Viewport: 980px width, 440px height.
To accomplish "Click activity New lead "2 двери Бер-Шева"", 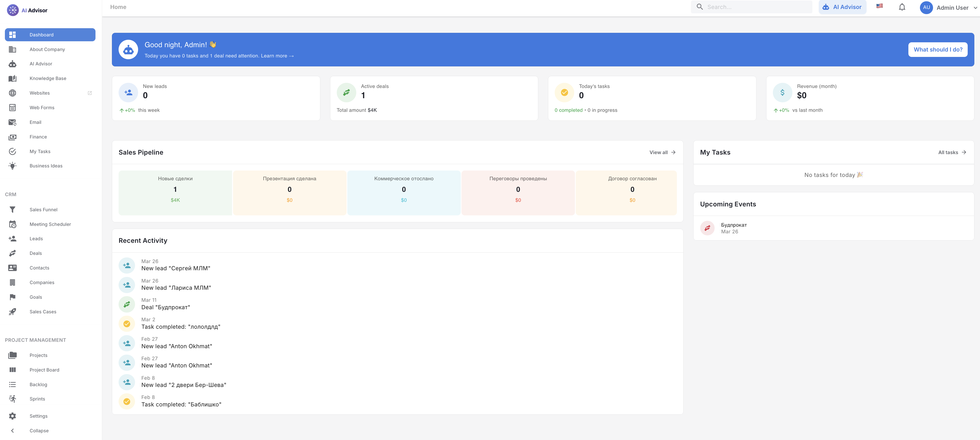I will point(184,385).
